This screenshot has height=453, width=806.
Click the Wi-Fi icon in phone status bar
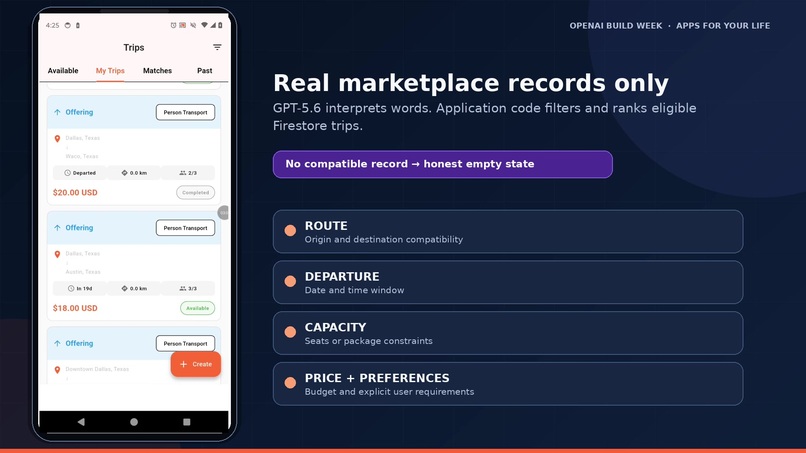click(204, 25)
